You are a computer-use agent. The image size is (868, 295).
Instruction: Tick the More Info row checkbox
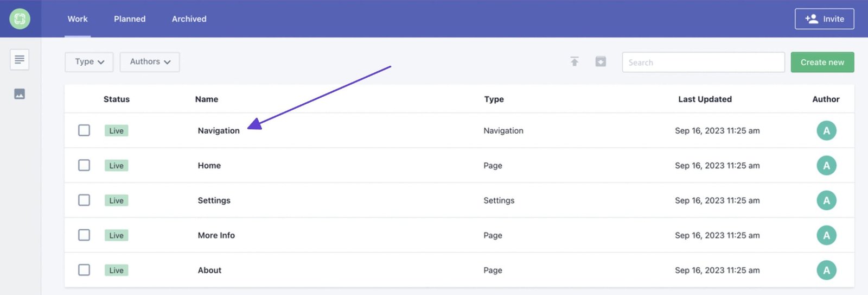point(84,235)
